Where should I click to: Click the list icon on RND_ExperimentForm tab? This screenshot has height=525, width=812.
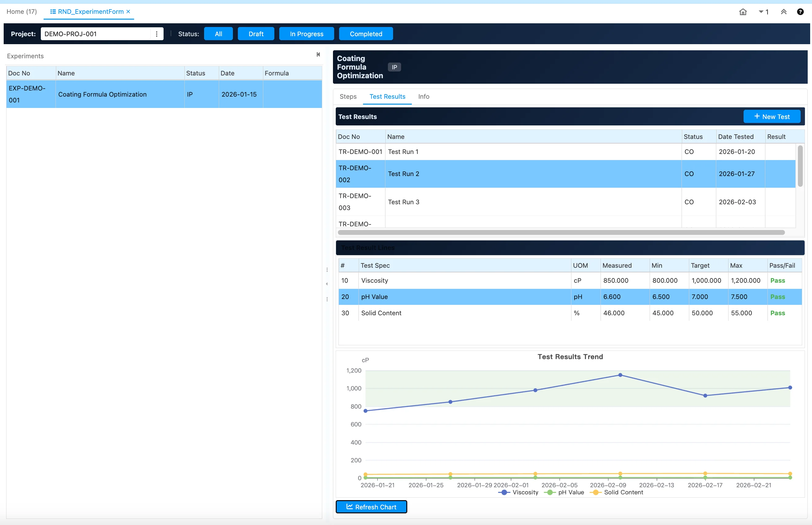click(x=53, y=12)
